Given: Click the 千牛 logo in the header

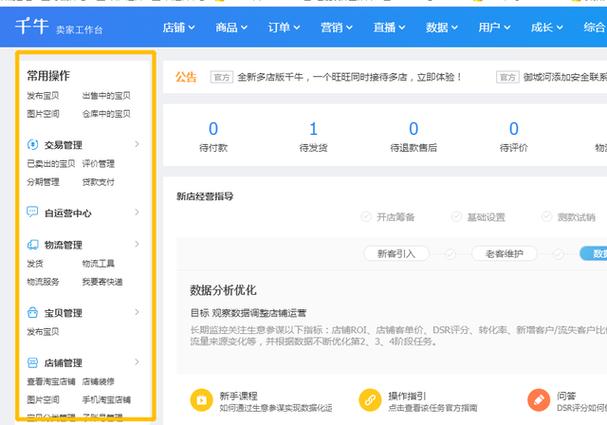Looking at the screenshot, I should pyautogui.click(x=32, y=27).
